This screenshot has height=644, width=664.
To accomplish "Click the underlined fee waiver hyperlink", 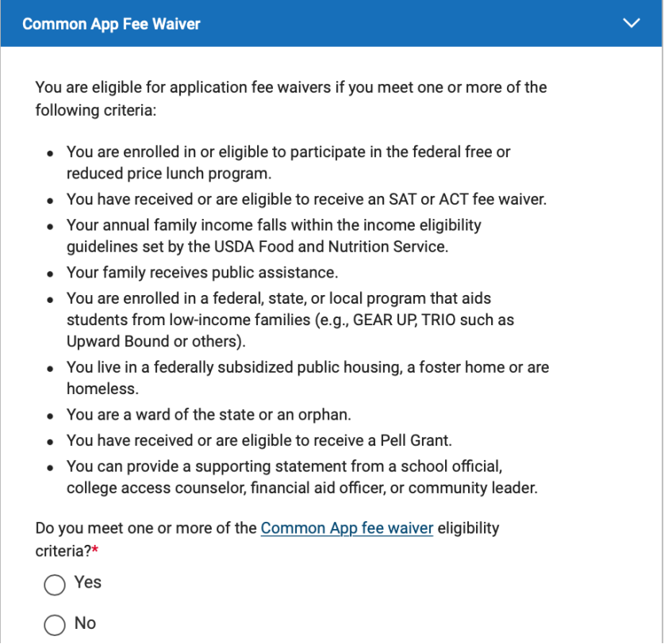I will click(347, 527).
